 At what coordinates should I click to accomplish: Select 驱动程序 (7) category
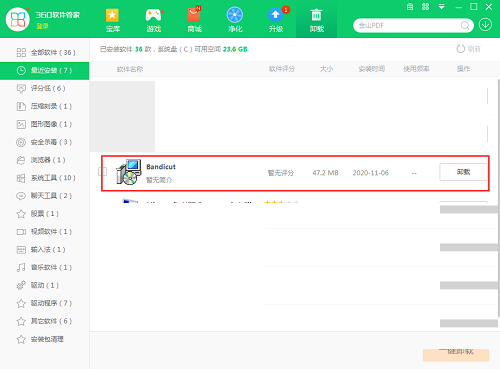(45, 303)
